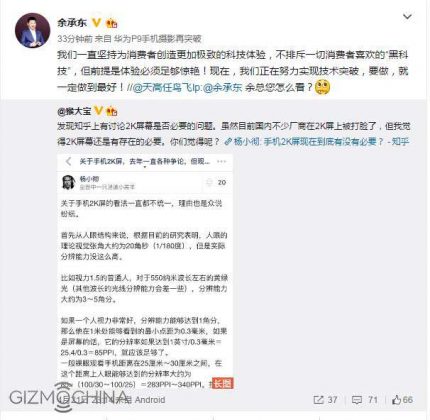
Task: Open the @猴大宝 reposted author link
Action: 74,111
